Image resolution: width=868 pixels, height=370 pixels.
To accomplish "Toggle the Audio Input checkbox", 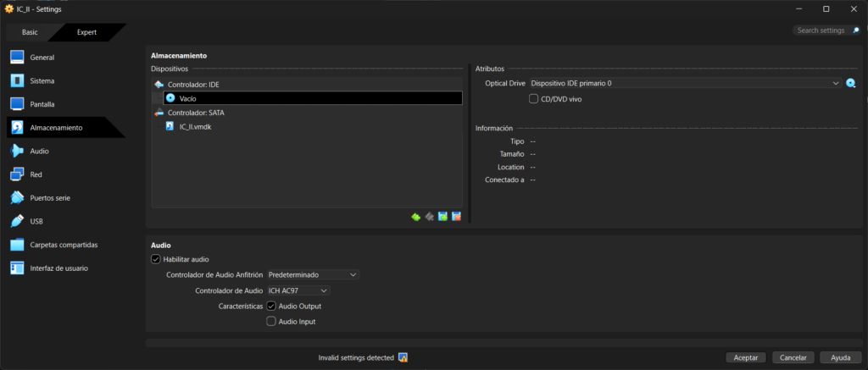I will tap(271, 322).
